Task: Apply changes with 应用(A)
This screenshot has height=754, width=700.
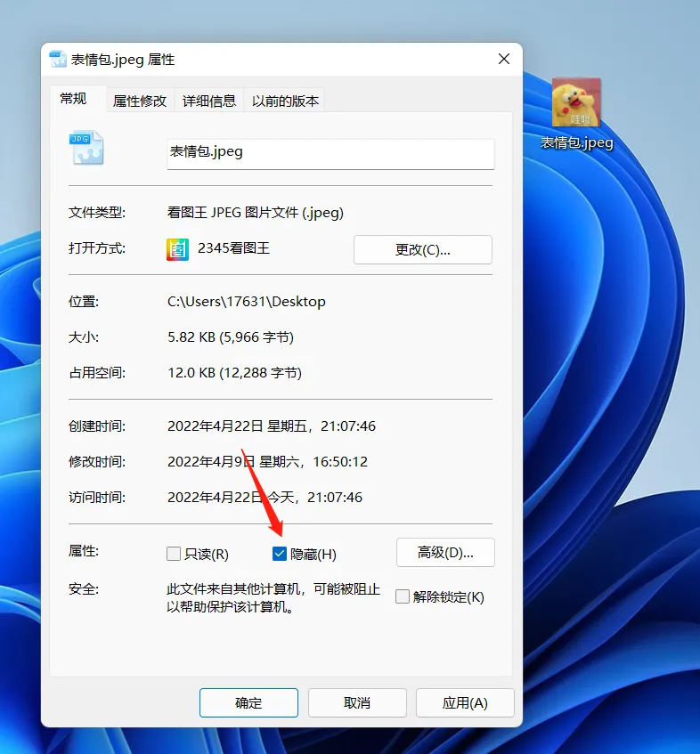Action: (x=465, y=703)
